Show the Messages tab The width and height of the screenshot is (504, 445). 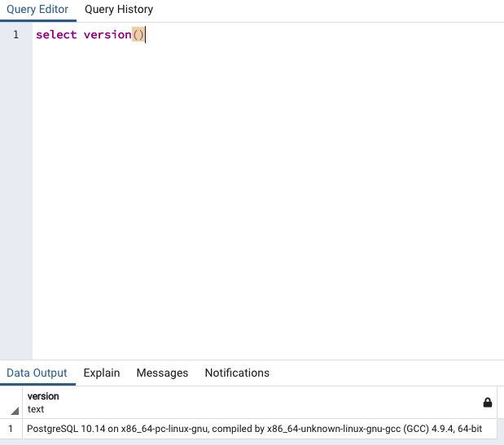pos(162,373)
